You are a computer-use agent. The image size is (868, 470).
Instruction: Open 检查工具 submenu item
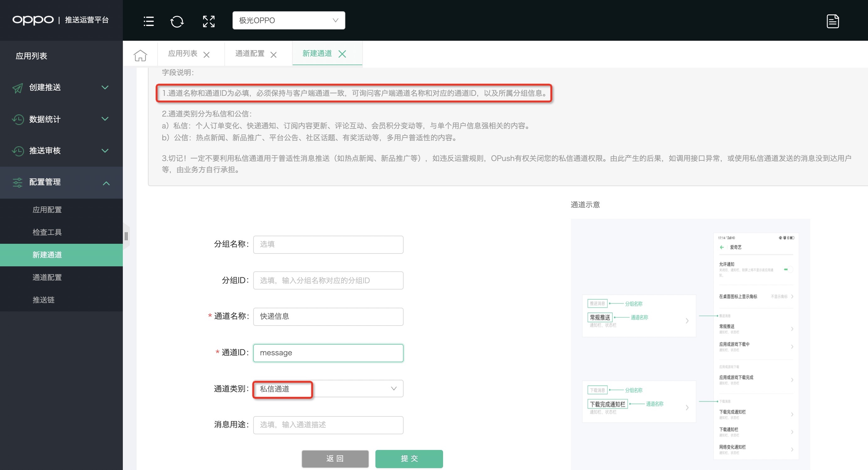pyautogui.click(x=61, y=232)
